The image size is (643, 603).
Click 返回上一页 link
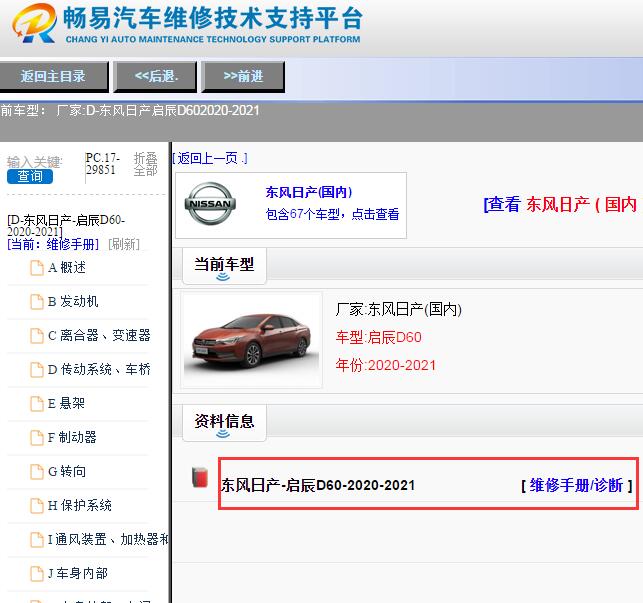pos(210,158)
